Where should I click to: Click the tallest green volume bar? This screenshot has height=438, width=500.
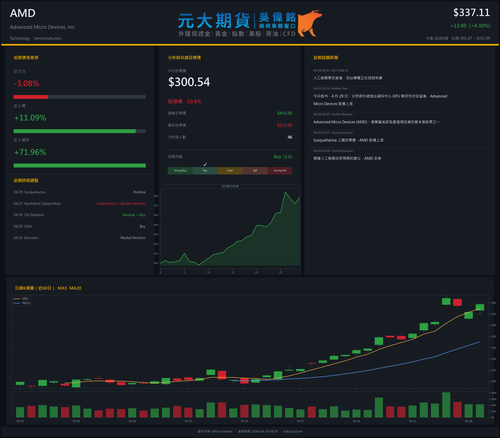click(x=446, y=405)
